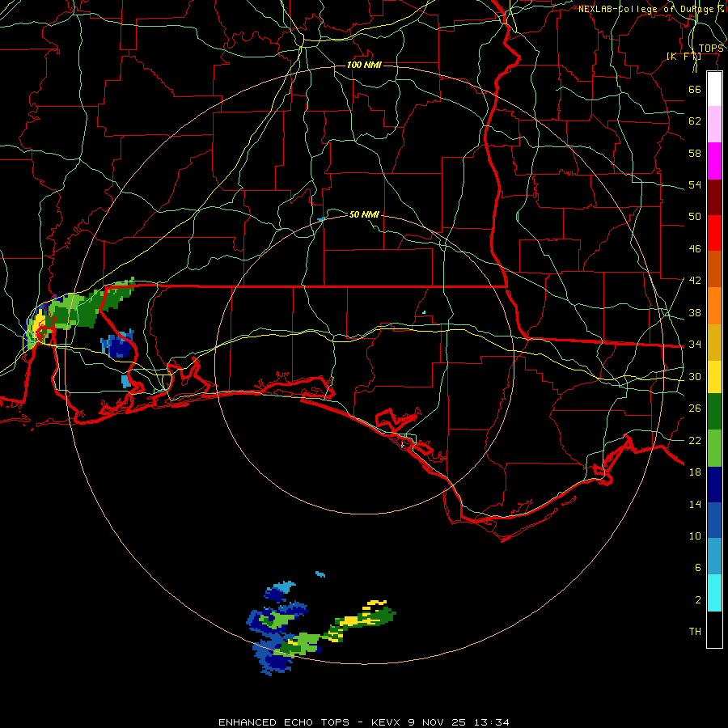Select the bright red legend swatch
The image size is (728, 728).
[x=714, y=233]
